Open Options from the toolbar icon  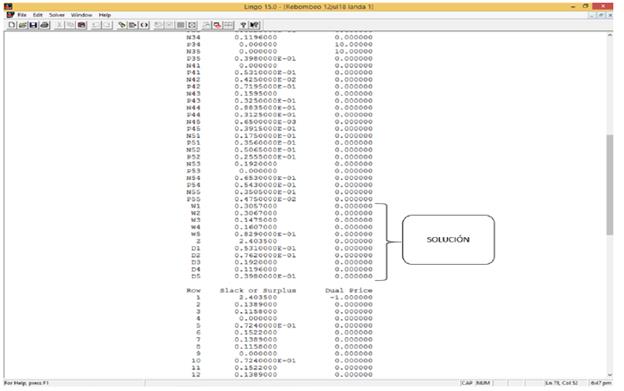coord(192,25)
